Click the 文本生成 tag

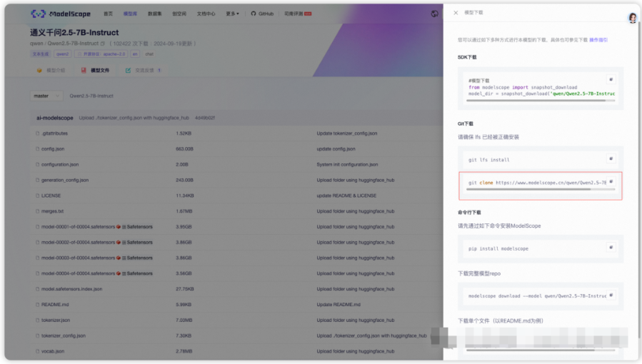coord(41,54)
